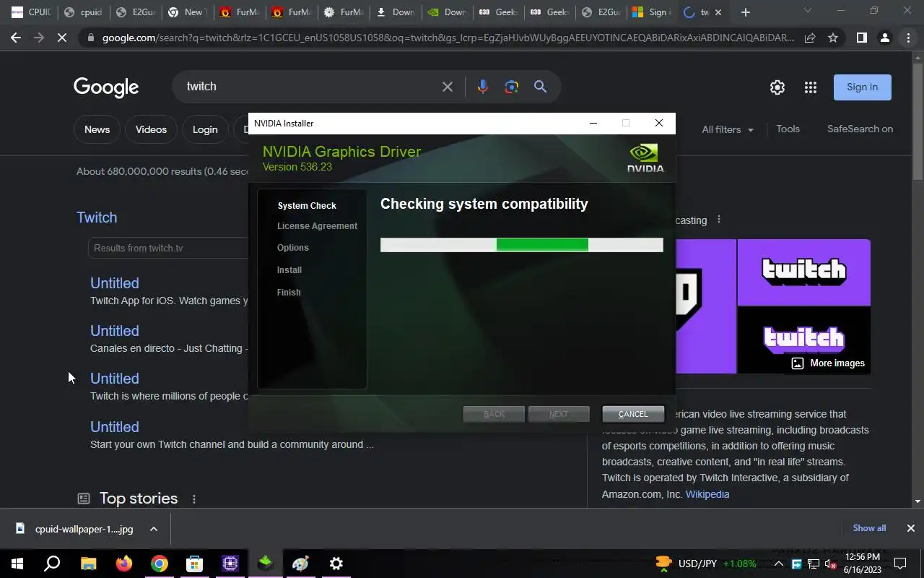The width and height of the screenshot is (924, 578).
Task: Switch to the Sign in Microsoft tab
Action: 651,12
